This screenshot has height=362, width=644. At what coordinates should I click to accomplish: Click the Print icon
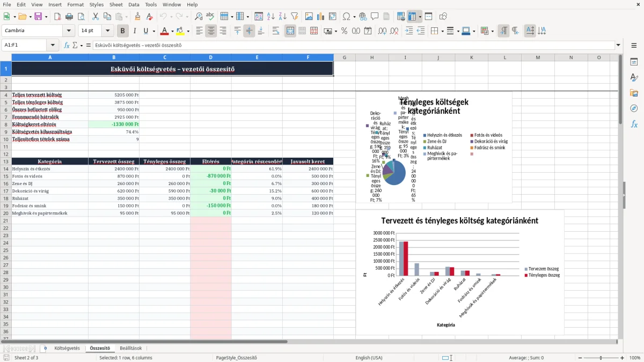click(69, 17)
